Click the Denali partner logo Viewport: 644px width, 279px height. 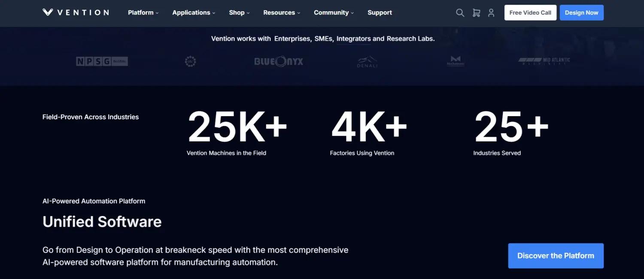367,62
